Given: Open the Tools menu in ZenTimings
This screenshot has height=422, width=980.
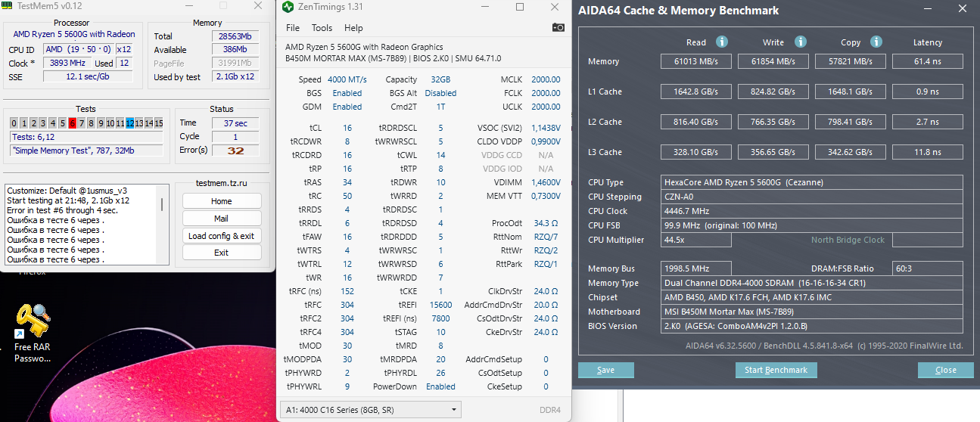Looking at the screenshot, I should click(x=322, y=28).
